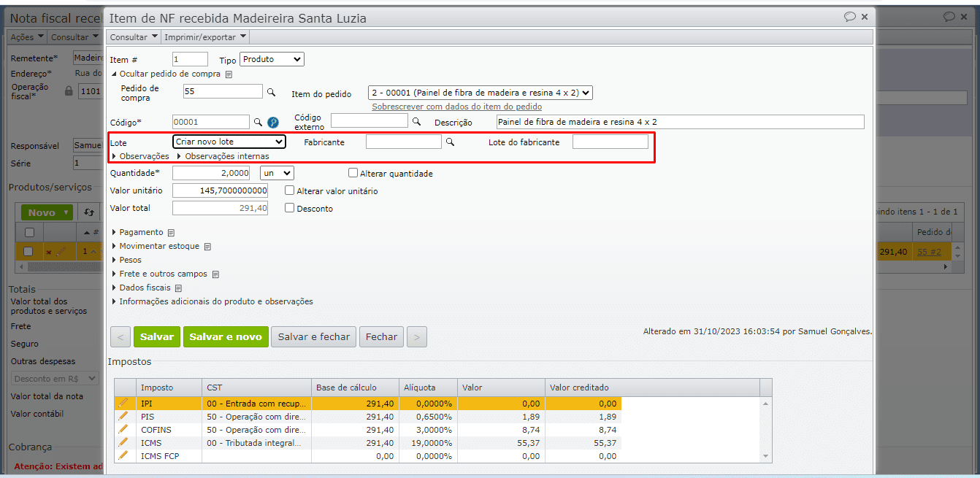The height and width of the screenshot is (478, 980).
Task: Collapse the Ocultar pedido de compra section
Action: coord(165,74)
